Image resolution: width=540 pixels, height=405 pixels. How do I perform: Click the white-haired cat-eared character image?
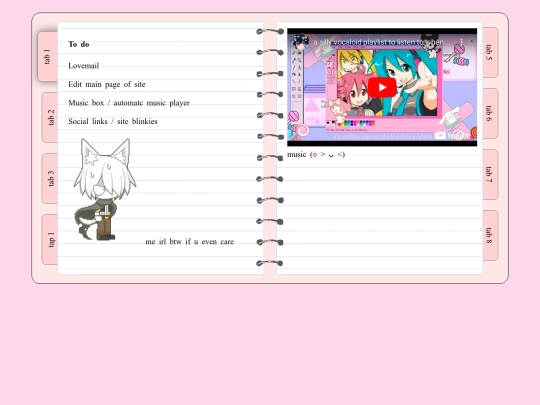[105, 189]
